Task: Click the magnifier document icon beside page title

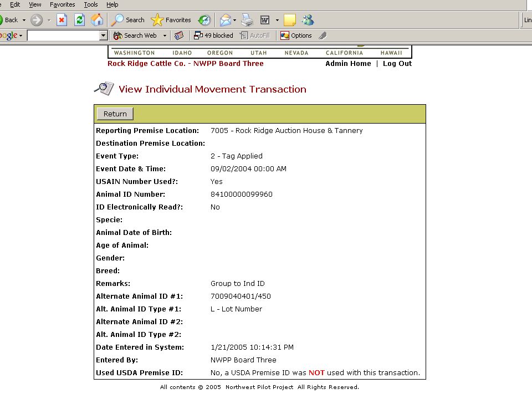Action: pyautogui.click(x=104, y=89)
